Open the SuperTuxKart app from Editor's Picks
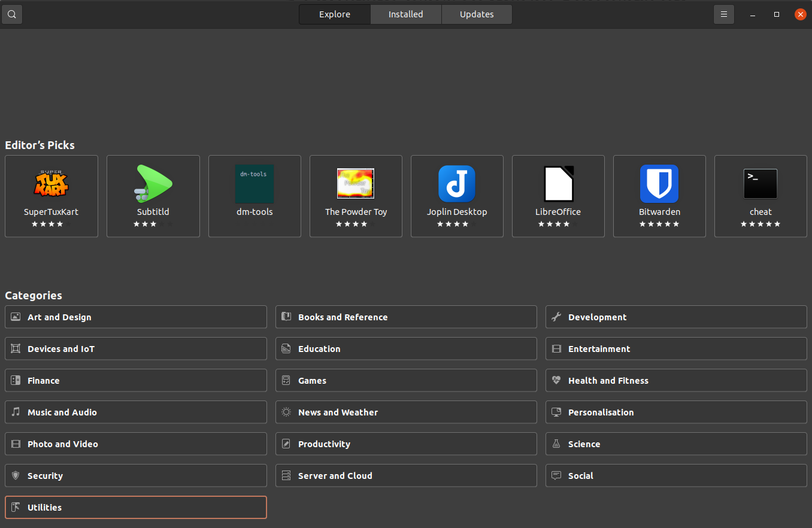The height and width of the screenshot is (528, 812). (51, 196)
